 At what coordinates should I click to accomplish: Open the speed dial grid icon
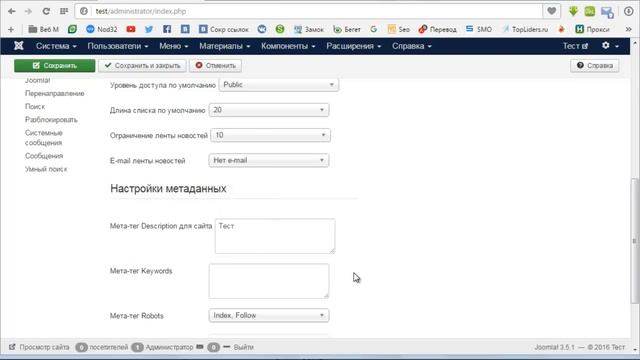click(64, 11)
